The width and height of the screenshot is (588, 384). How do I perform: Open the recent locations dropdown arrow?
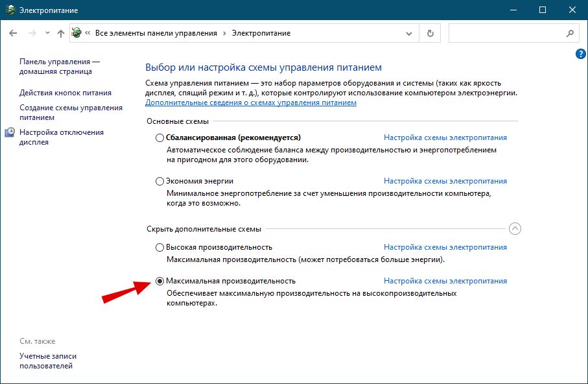pyautogui.click(x=47, y=33)
